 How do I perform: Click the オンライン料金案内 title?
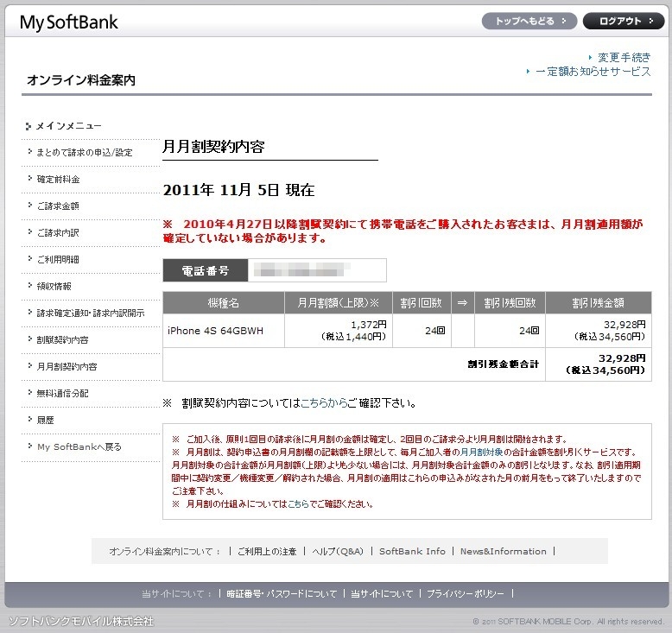pyautogui.click(x=81, y=80)
